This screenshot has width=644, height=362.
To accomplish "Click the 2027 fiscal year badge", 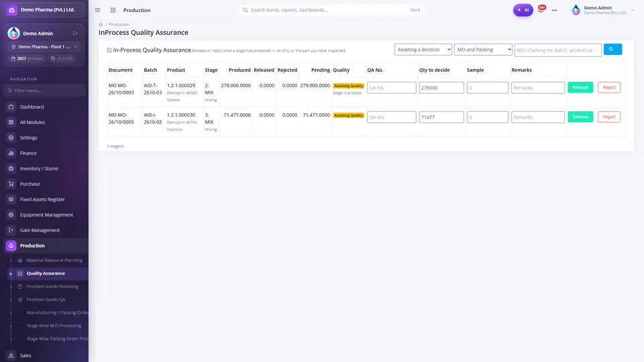I will (27, 59).
